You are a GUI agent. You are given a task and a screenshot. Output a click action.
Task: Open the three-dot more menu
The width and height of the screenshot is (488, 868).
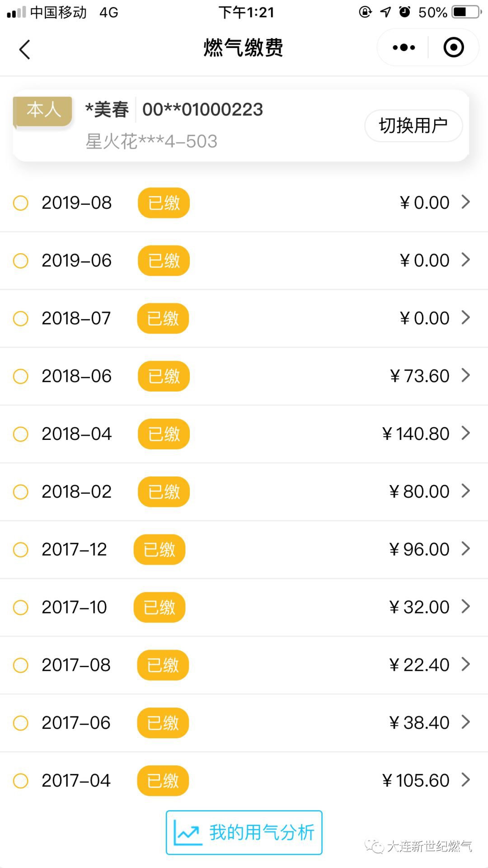pyautogui.click(x=404, y=47)
